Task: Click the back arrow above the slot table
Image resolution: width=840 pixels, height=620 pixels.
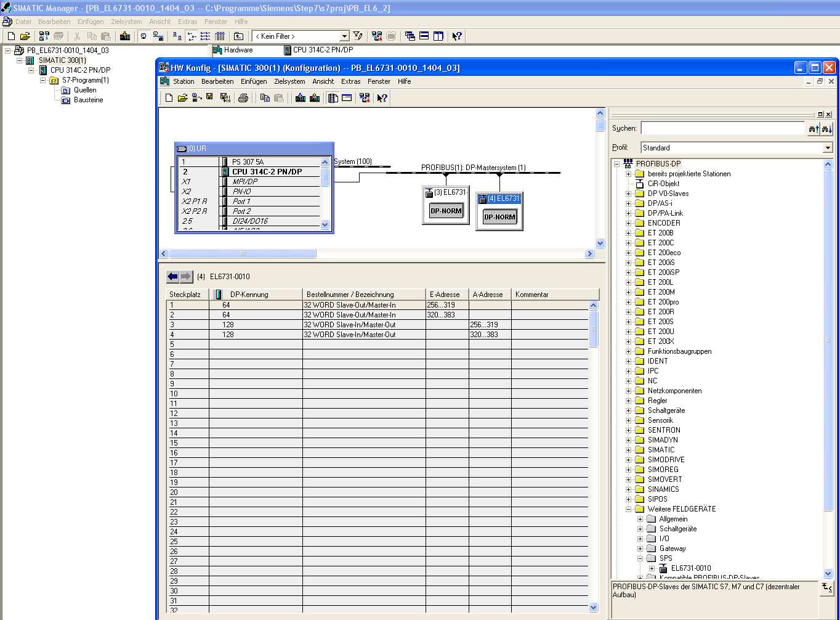Action: coord(173,277)
